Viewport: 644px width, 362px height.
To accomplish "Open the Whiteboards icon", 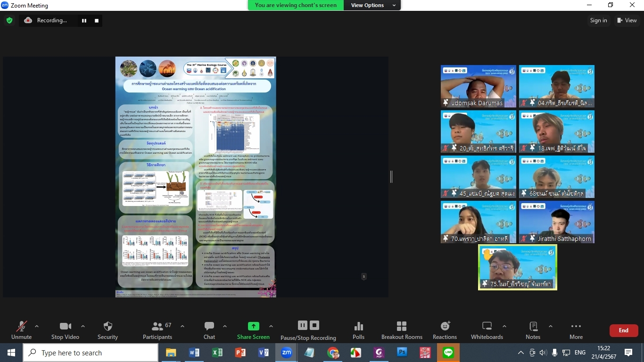I will pos(487,327).
